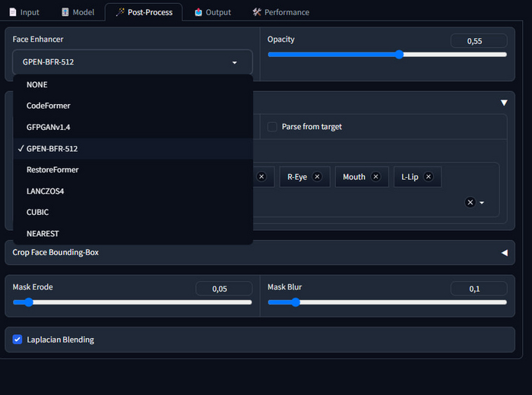The image size is (532, 395).
Task: Collapse the expanded mask section triangle
Action: 504,103
